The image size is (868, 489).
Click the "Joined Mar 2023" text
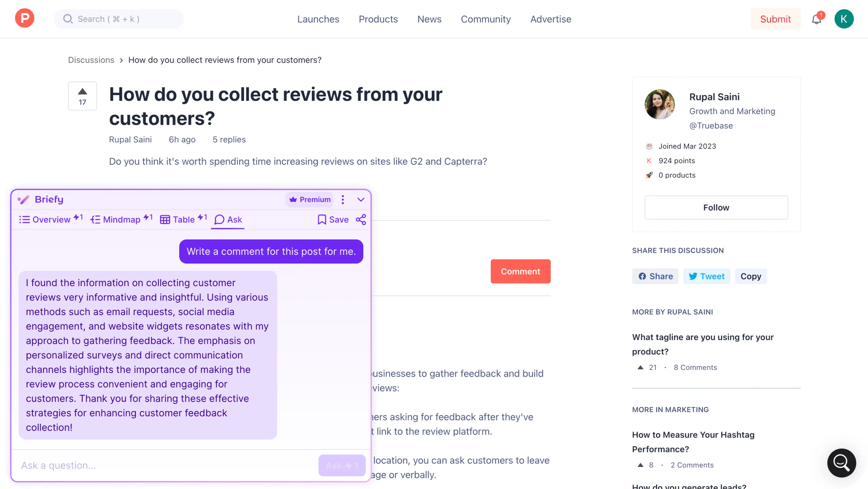pyautogui.click(x=687, y=146)
